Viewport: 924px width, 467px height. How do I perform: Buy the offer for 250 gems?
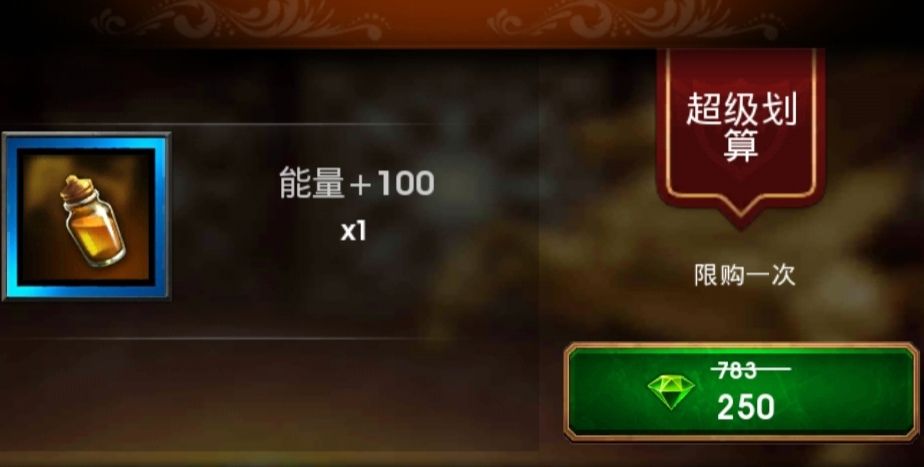click(741, 392)
